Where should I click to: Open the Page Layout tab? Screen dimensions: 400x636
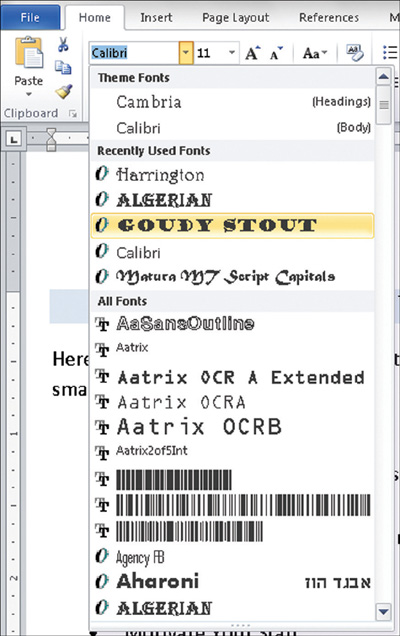(235, 17)
